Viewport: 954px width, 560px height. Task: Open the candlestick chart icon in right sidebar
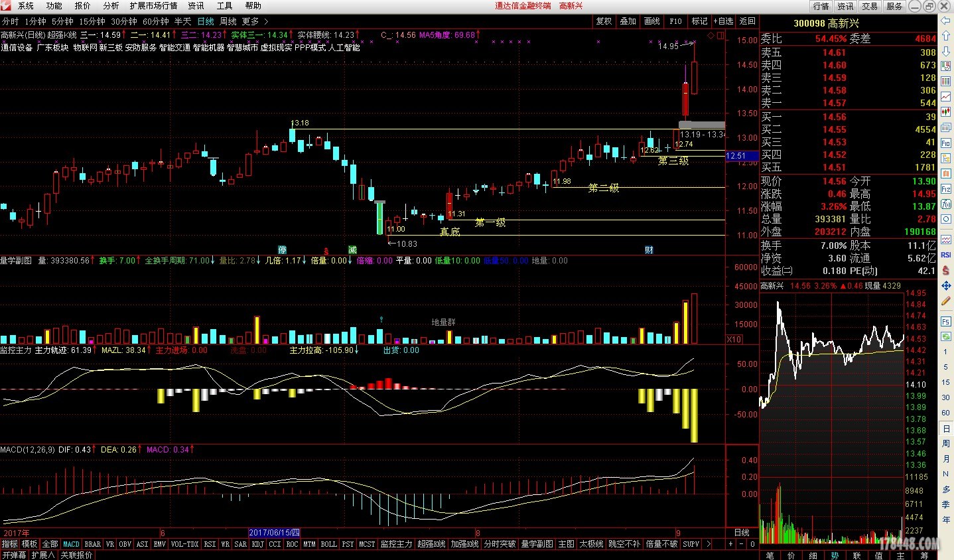tap(946, 112)
